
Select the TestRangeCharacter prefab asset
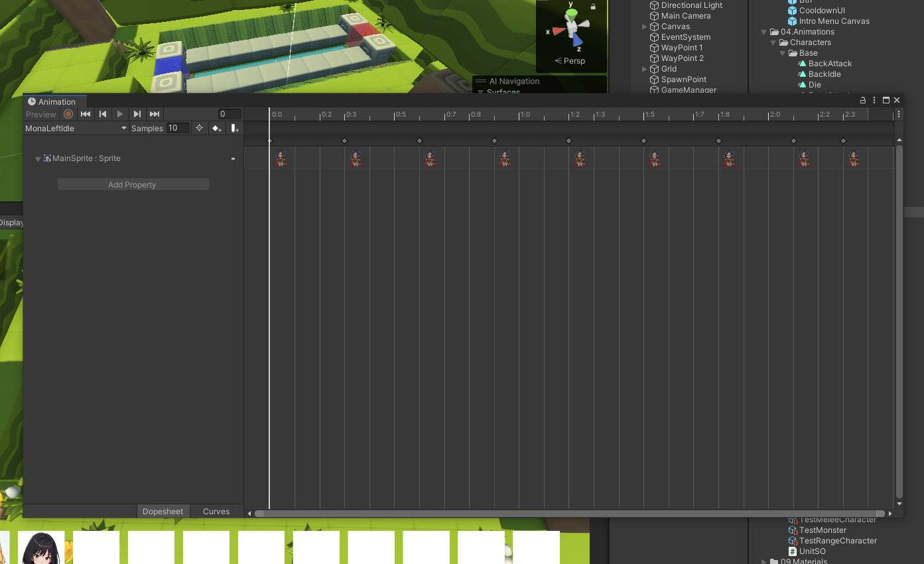[838, 541]
